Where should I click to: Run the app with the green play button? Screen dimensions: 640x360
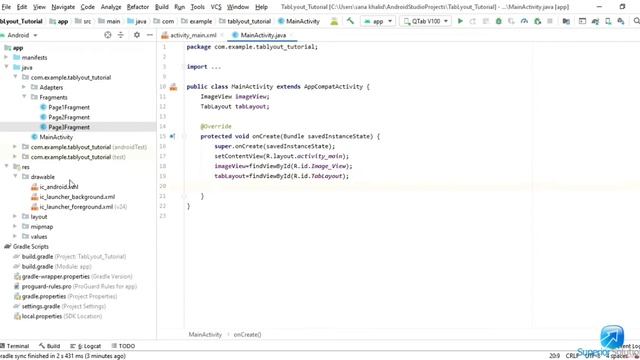460,21
